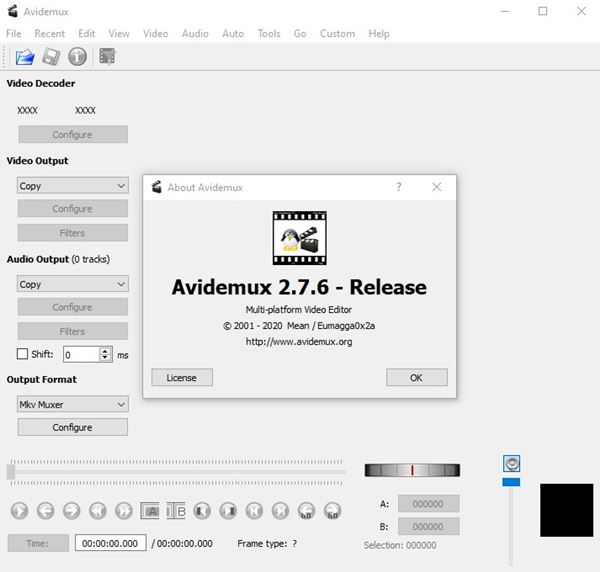Seek backward 60 seconds icon

(307, 511)
